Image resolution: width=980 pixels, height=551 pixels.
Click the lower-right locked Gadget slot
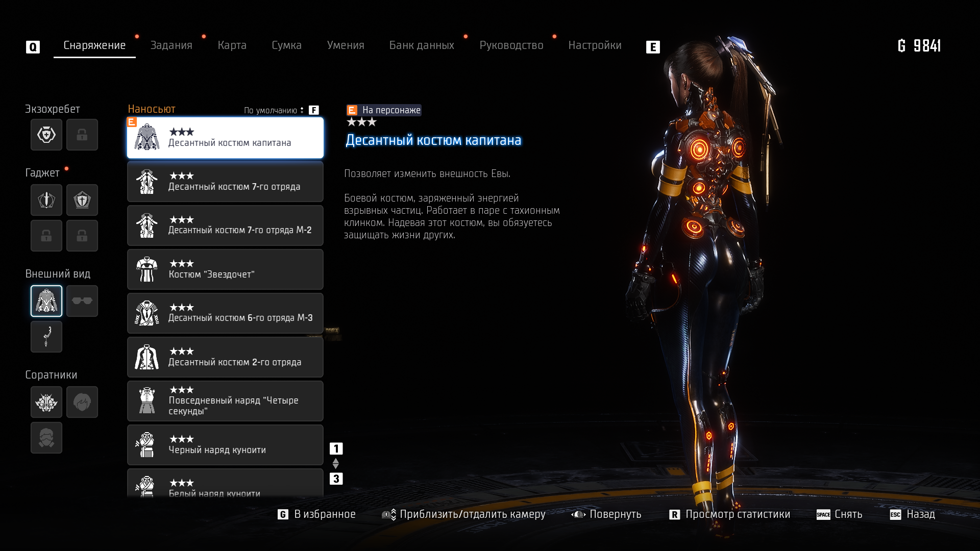point(82,236)
